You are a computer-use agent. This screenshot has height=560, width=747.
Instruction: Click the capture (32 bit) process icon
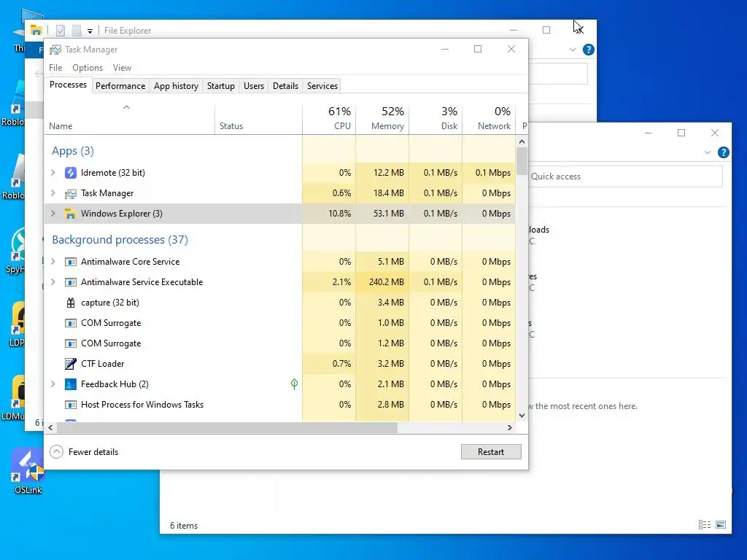point(71,303)
